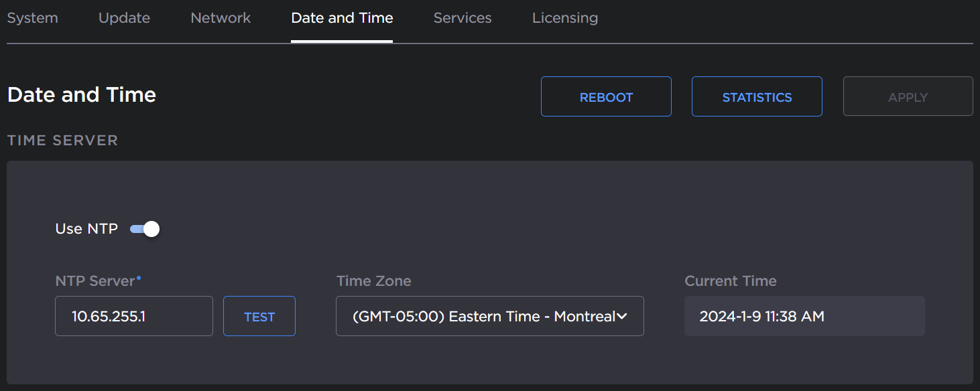
Task: Click the TIME SERVER section heading
Action: pyautogui.click(x=62, y=140)
